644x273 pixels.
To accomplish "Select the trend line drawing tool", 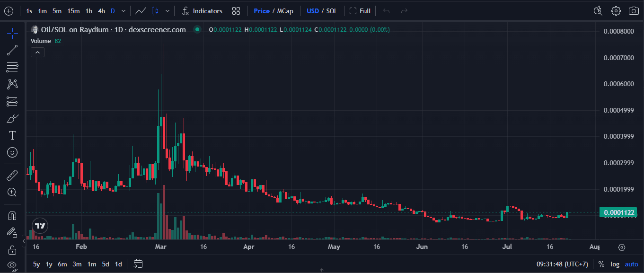I will 12,50.
